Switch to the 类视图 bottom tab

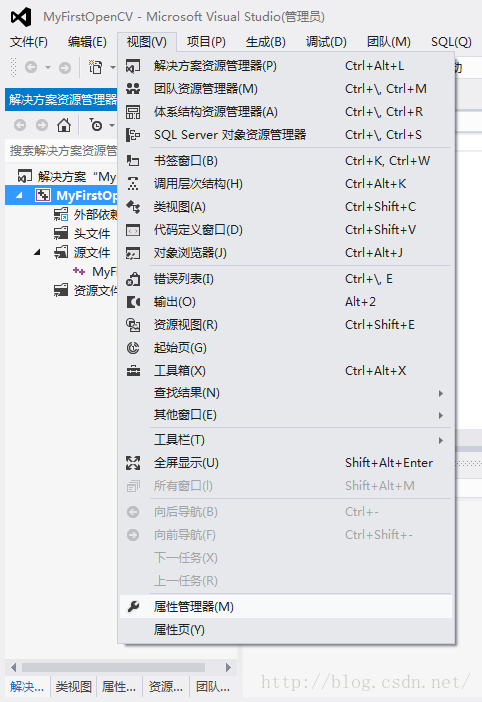[x=73, y=686]
